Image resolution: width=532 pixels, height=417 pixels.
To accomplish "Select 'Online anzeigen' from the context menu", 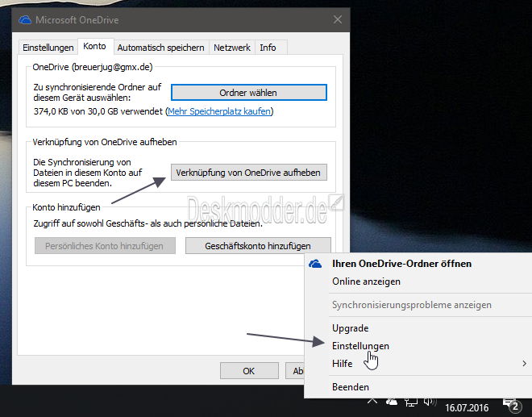I will point(366,281).
